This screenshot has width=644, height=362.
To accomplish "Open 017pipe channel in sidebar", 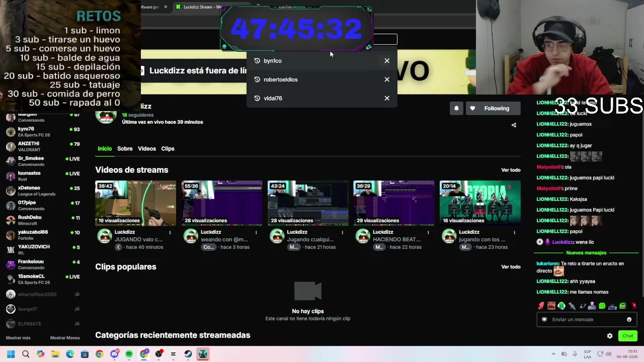I will tap(43, 206).
